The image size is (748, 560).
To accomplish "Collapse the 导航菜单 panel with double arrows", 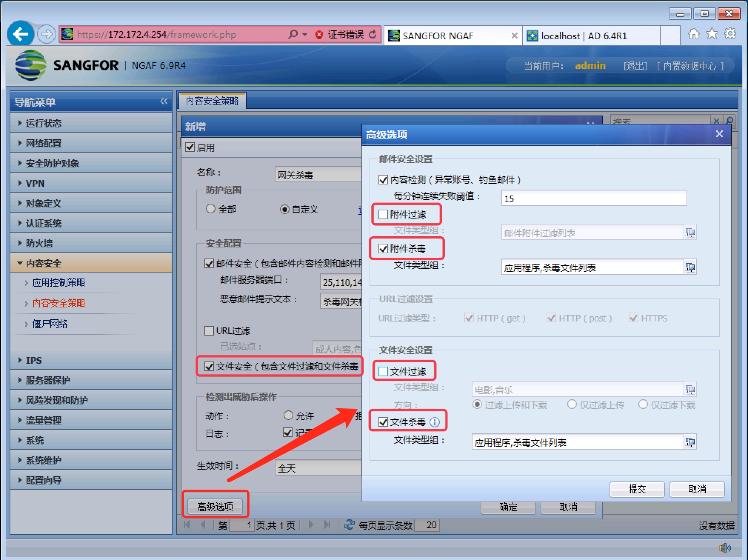I will pyautogui.click(x=164, y=101).
